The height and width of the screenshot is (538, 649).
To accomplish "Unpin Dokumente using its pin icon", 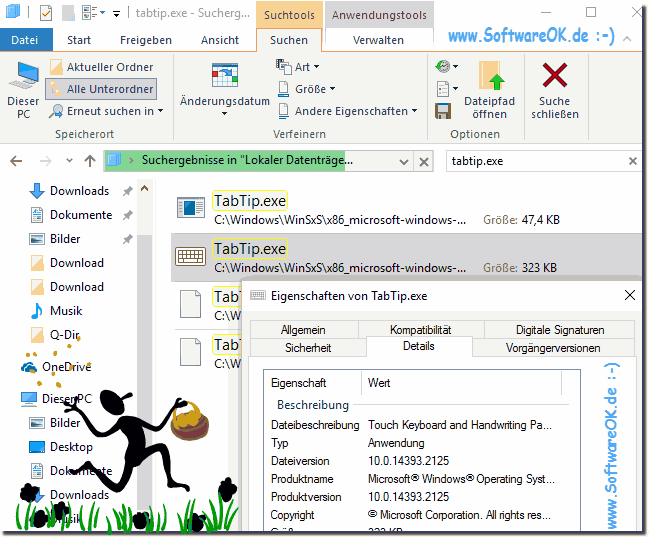I will coord(127,215).
